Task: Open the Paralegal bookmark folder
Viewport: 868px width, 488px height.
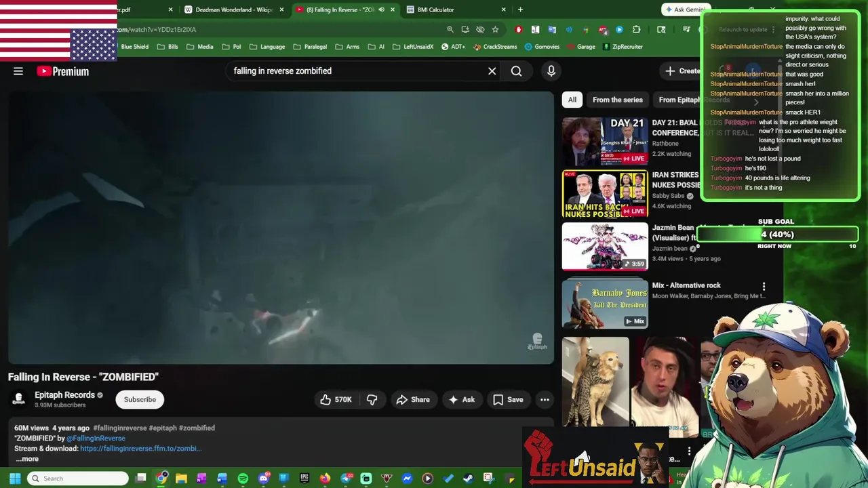Action: (x=310, y=47)
